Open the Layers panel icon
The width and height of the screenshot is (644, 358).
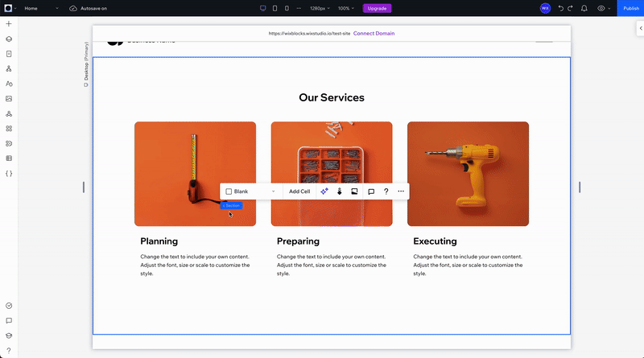[x=9, y=39]
